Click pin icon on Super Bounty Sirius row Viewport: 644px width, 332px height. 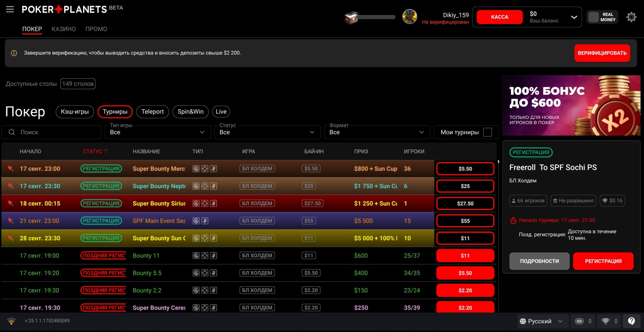(x=11, y=203)
